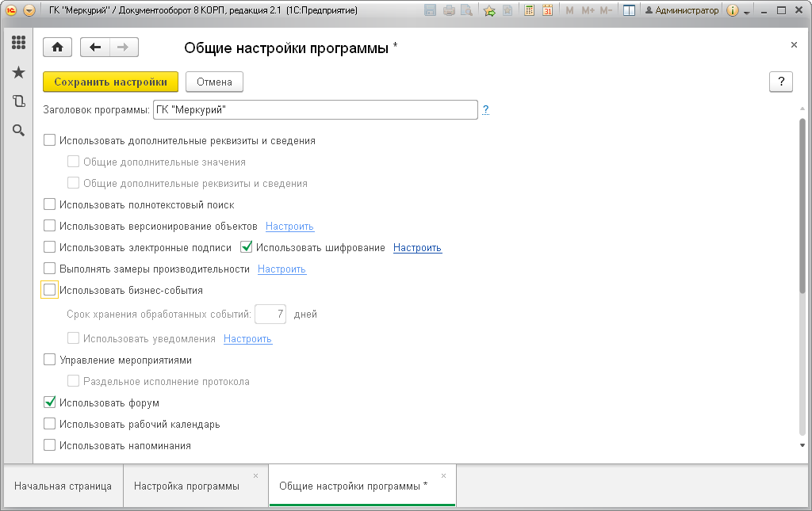Click the print preview icon in title bar
Image resolution: width=812 pixels, height=511 pixels.
[466, 10]
